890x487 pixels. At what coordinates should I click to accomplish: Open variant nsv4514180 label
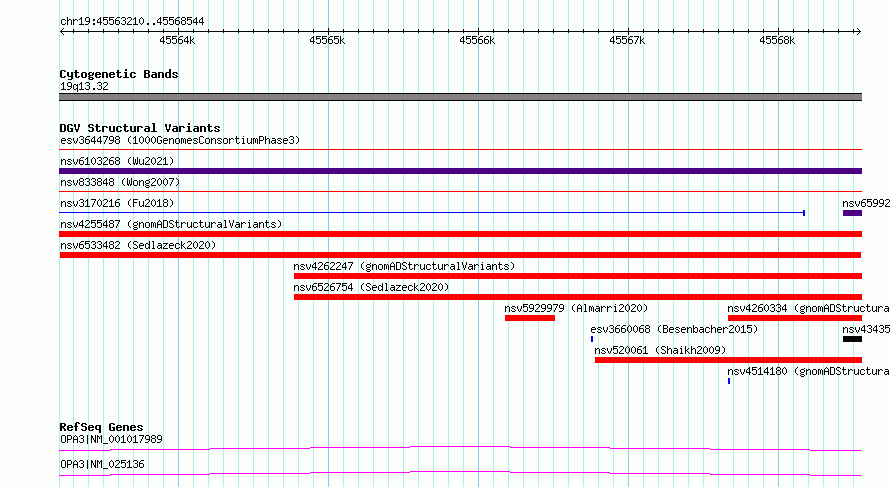tap(808, 371)
